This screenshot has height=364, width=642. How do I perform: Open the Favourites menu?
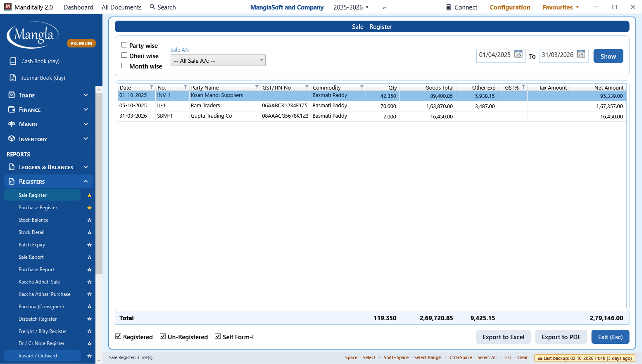click(x=561, y=7)
